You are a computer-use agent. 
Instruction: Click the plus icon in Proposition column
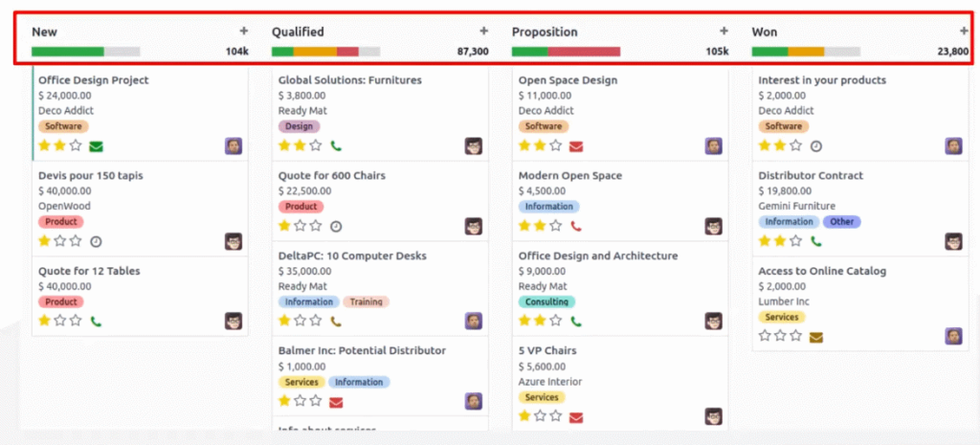click(724, 31)
